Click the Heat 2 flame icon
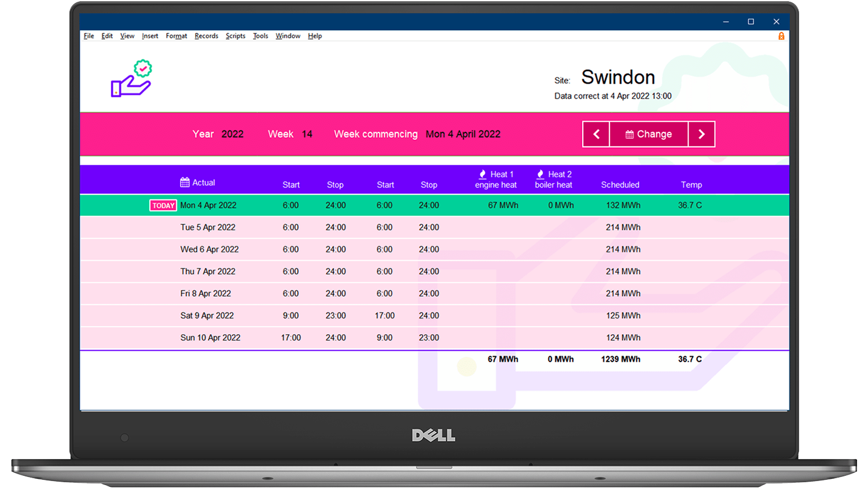The width and height of the screenshot is (868, 488). tap(540, 174)
